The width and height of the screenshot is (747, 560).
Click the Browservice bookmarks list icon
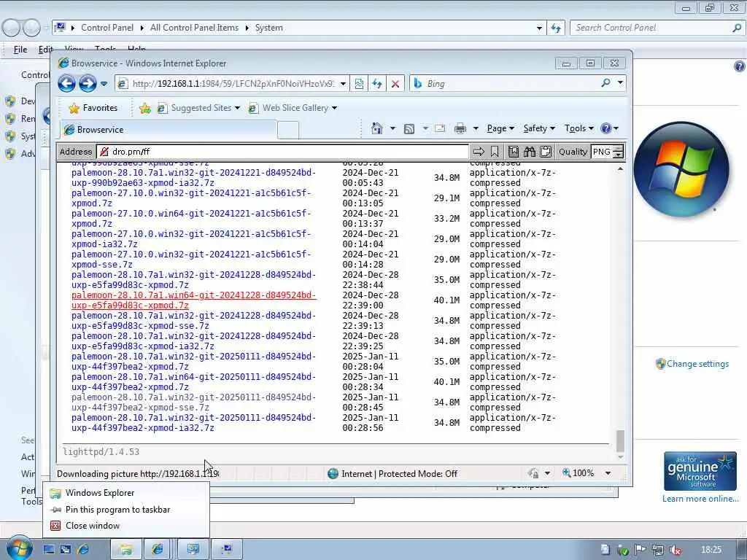tap(514, 152)
